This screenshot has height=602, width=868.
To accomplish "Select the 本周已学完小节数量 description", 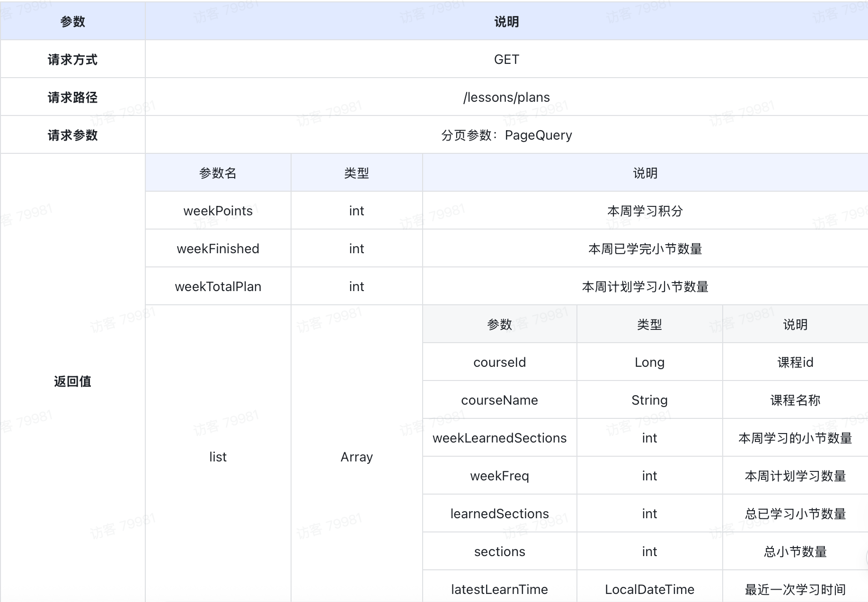I will 645,249.
